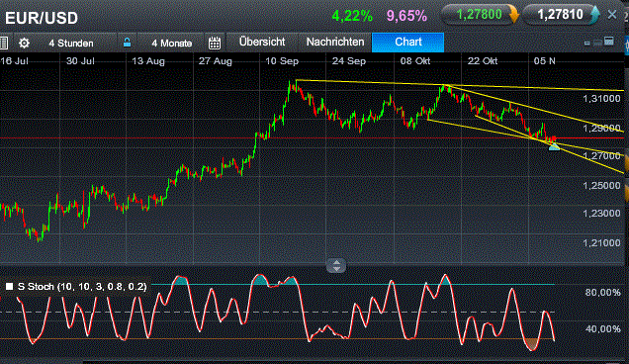Select the Chart tab
The height and width of the screenshot is (364, 629).
pyautogui.click(x=408, y=43)
